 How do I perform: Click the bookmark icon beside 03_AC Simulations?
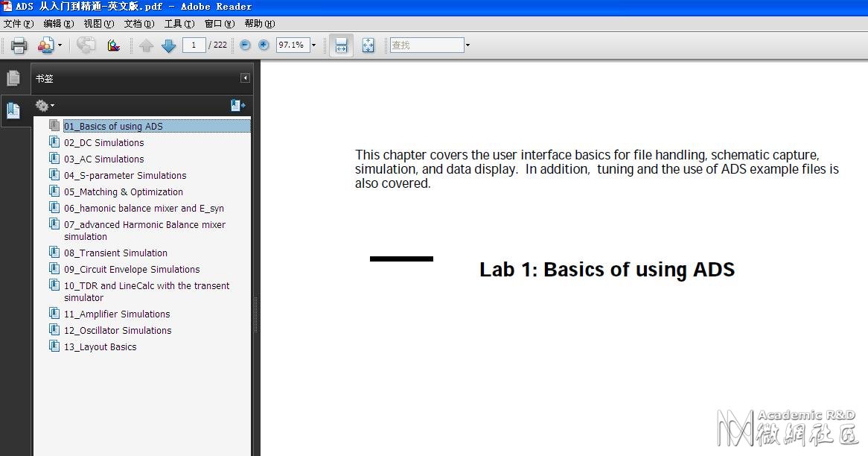click(x=54, y=159)
